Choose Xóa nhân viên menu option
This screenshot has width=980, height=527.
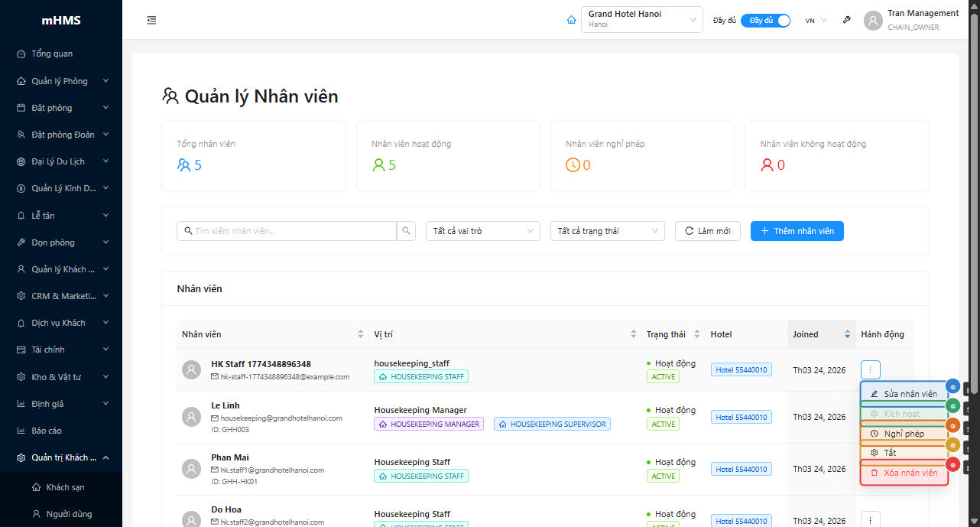click(x=904, y=473)
